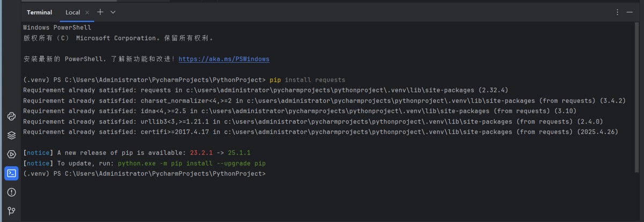This screenshot has height=222, width=644.
Task: Expand the new-session shell dropdown chevron
Action: [x=113, y=12]
